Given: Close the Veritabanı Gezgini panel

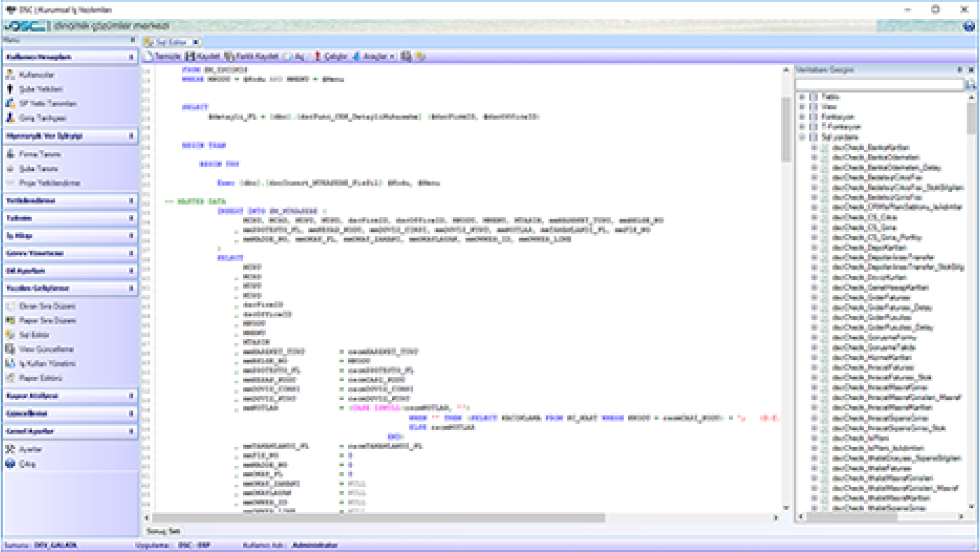Looking at the screenshot, I should pos(971,70).
